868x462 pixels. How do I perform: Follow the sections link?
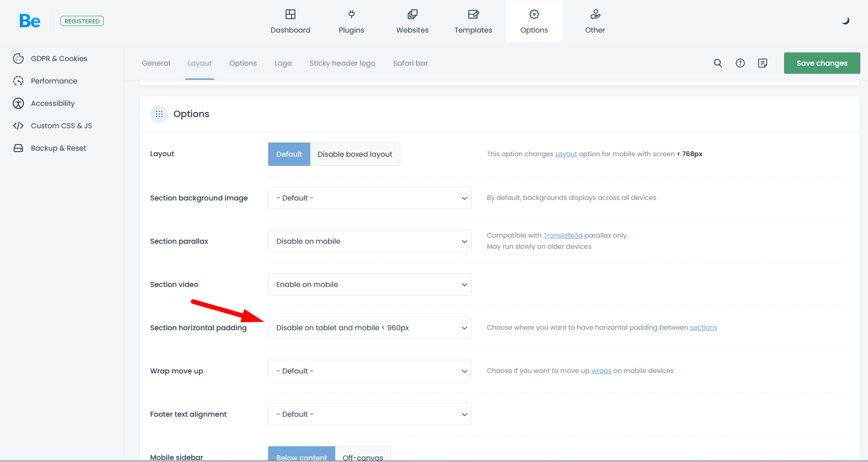pos(704,327)
